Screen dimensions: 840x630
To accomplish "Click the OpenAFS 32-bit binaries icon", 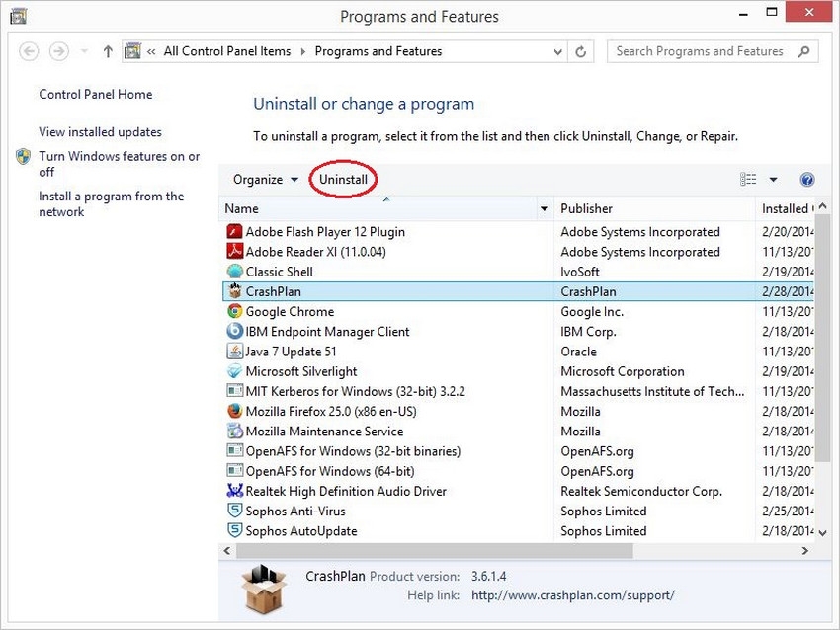I will pos(234,450).
